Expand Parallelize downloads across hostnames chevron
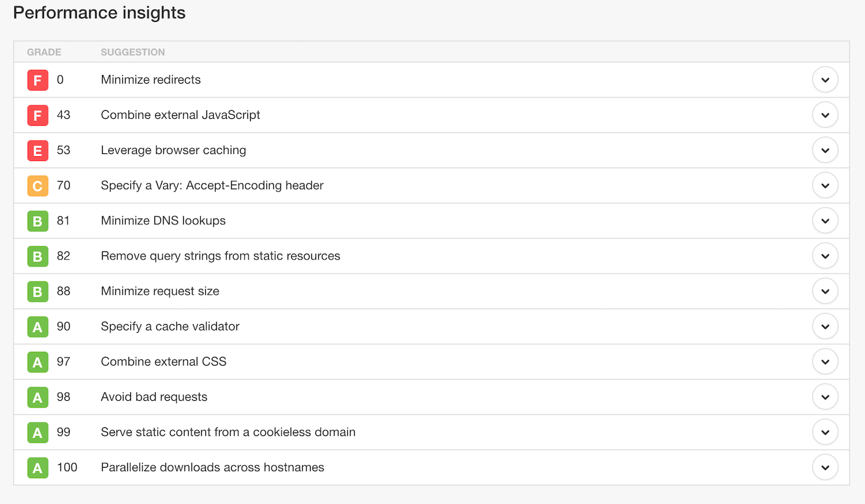This screenshot has width=865, height=504. pyautogui.click(x=825, y=467)
